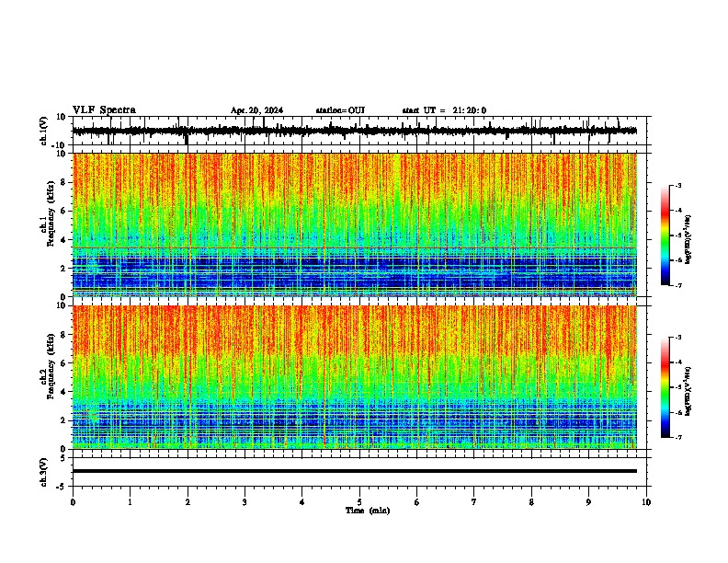The image size is (728, 563).
Task: Click the ch.3 flat voltage trace line
Action: click(355, 471)
